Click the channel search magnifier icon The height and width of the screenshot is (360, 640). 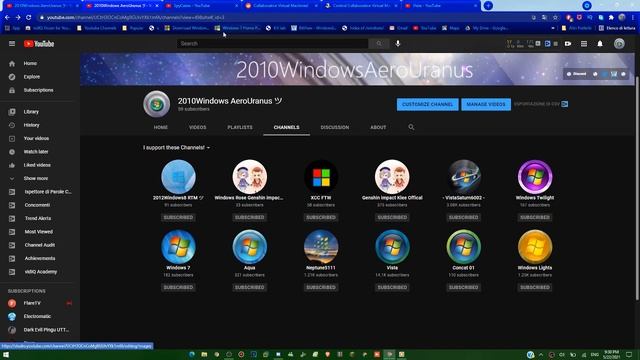coord(411,127)
